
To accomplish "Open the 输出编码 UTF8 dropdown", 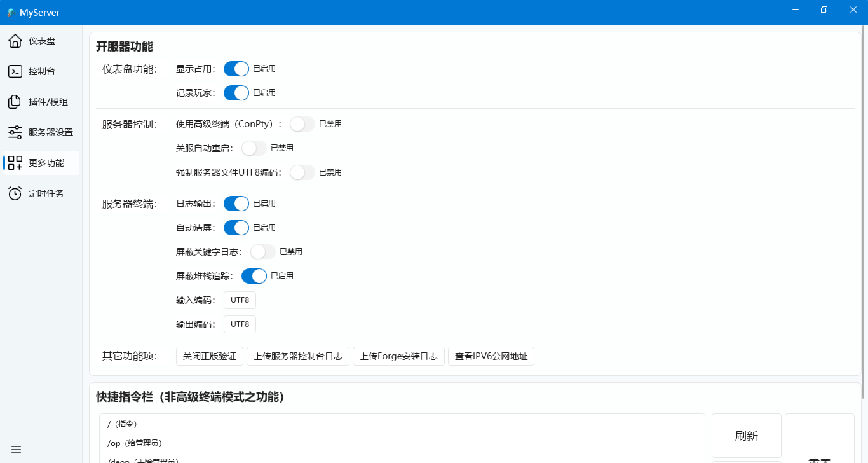I will tap(240, 324).
